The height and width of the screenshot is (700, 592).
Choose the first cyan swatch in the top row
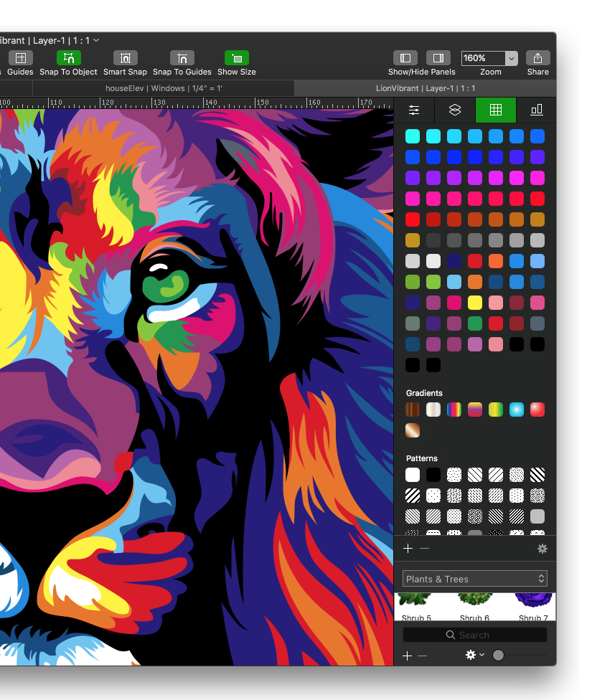[413, 136]
